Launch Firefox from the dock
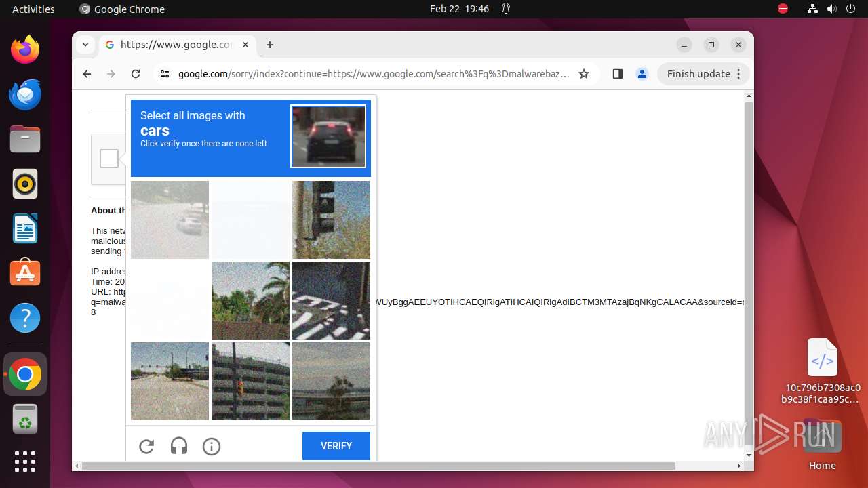The height and width of the screenshot is (488, 868). 25,49
